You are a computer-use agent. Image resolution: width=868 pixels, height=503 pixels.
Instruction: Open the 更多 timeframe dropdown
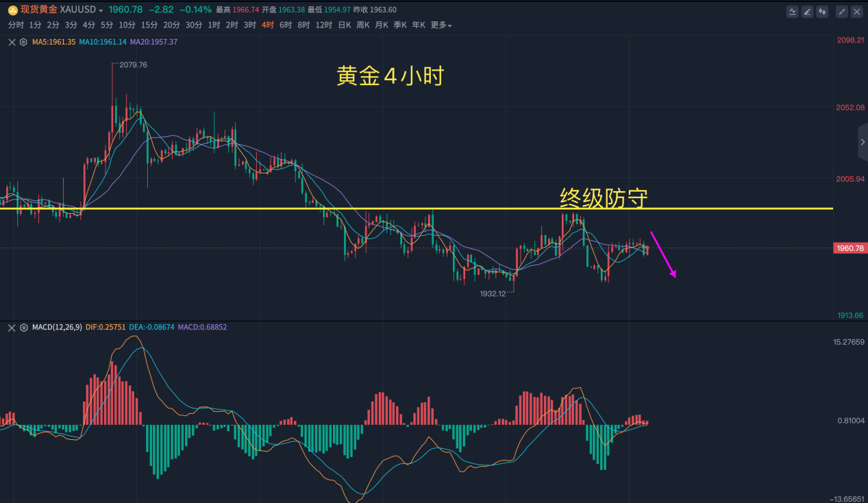pyautogui.click(x=441, y=25)
